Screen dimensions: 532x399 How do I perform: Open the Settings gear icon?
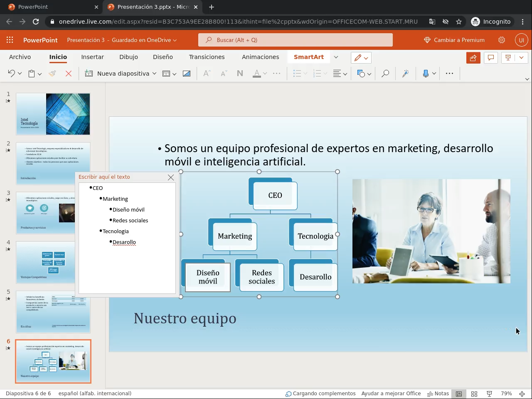coord(502,40)
